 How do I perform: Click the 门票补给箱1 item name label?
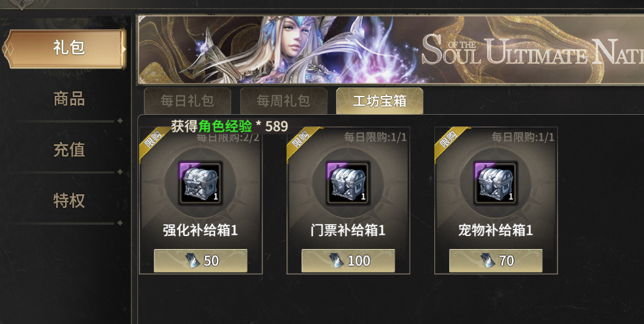click(348, 230)
